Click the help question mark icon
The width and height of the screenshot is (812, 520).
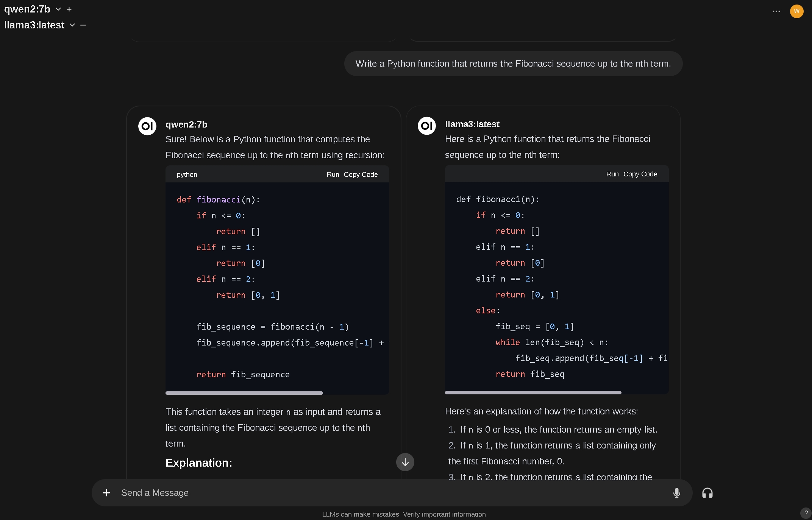[806, 513]
